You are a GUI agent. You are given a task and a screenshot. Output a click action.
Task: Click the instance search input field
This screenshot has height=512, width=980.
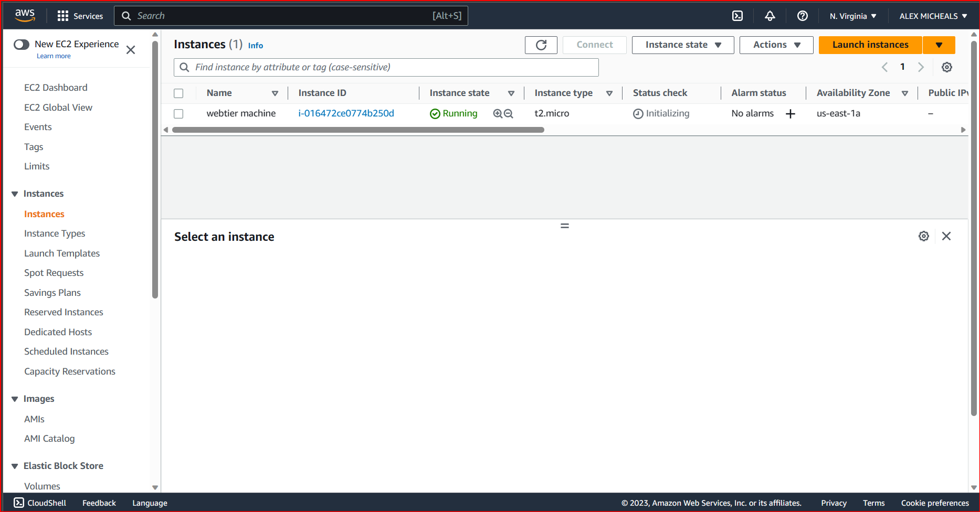tap(386, 67)
